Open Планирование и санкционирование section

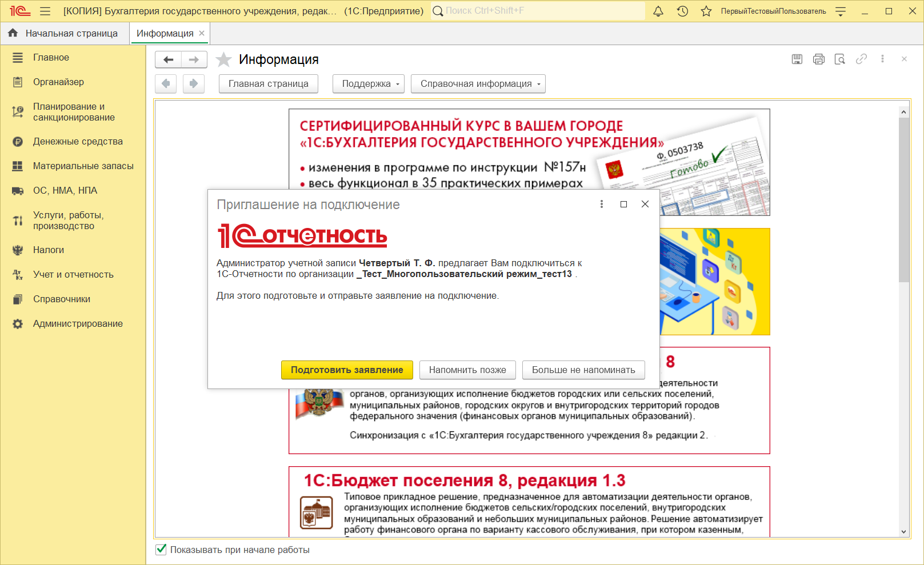click(73, 112)
